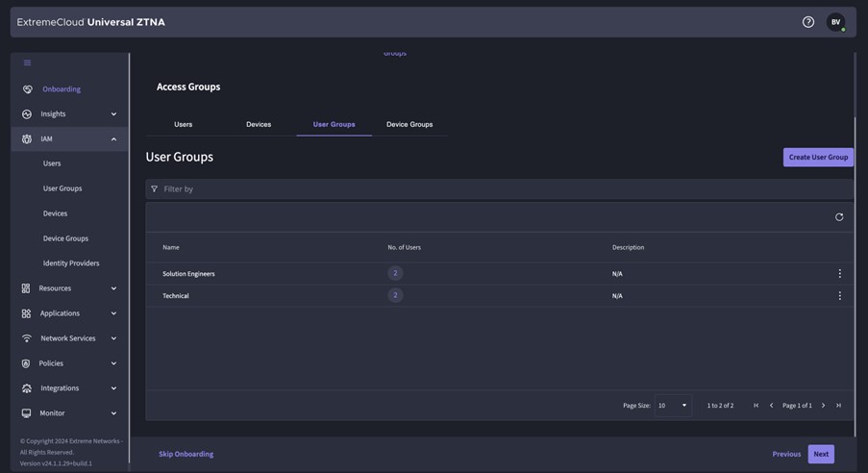Refresh the user groups table

click(x=839, y=217)
